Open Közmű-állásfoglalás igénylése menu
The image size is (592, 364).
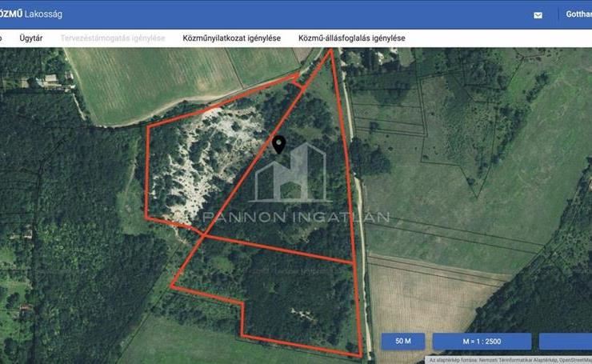pyautogui.click(x=351, y=38)
